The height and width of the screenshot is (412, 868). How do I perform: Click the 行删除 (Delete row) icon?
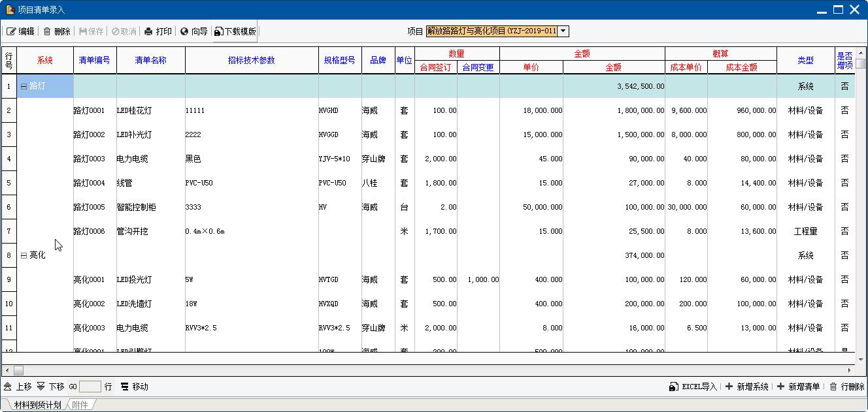[833, 387]
